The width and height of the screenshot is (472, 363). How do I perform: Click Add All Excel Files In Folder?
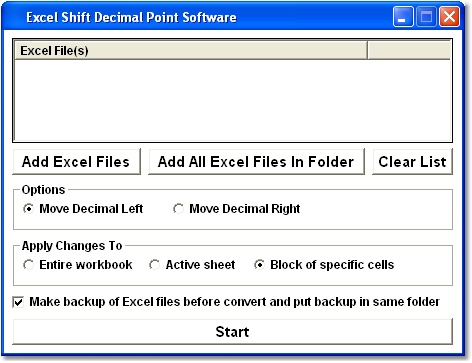pos(256,162)
